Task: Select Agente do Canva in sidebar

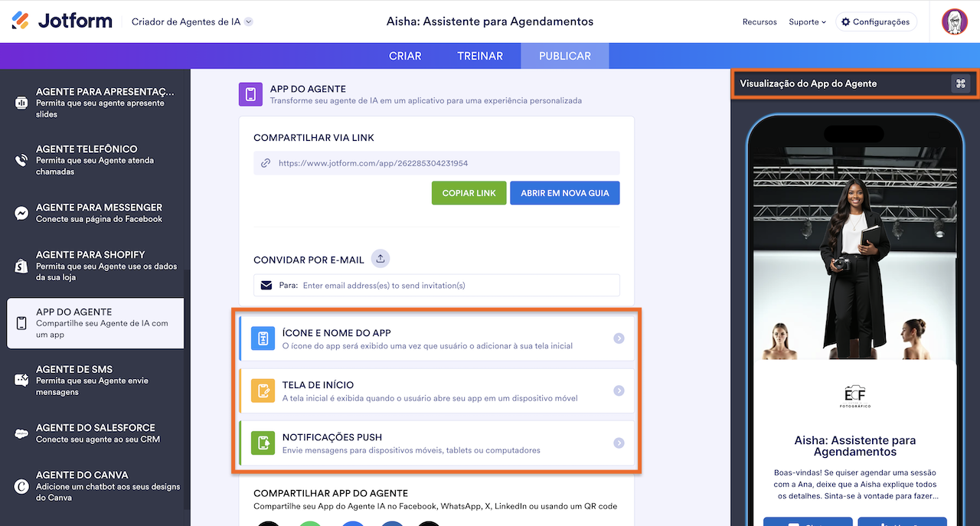Action: click(x=95, y=486)
